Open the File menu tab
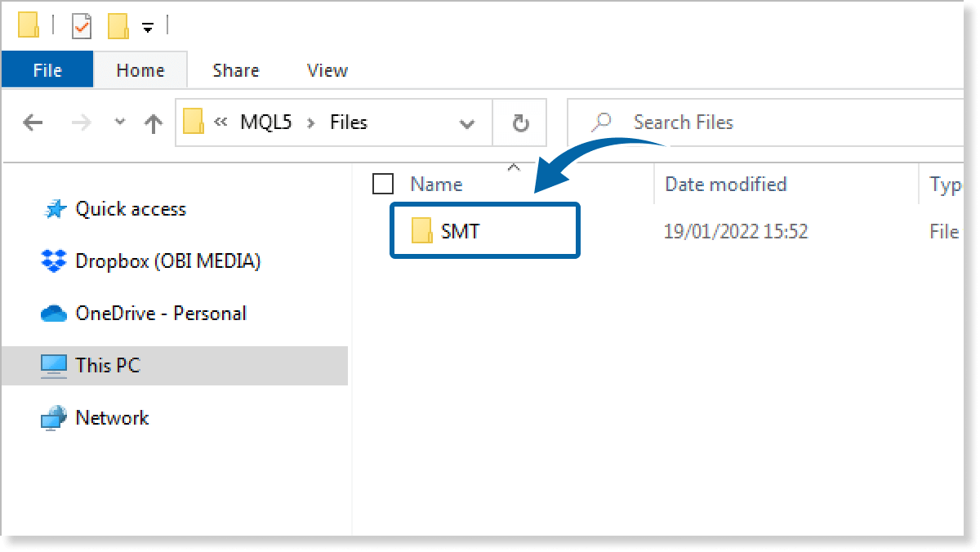Image resolution: width=980 pixels, height=552 pixels. [x=47, y=71]
